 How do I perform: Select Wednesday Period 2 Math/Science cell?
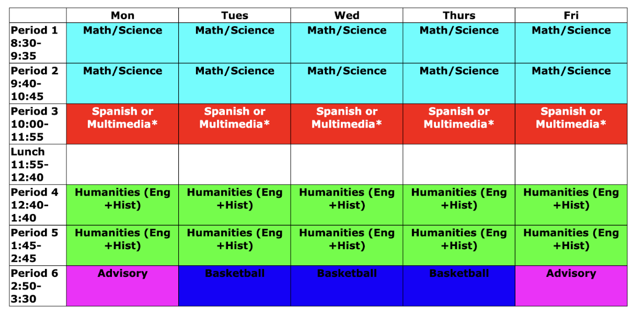point(347,83)
